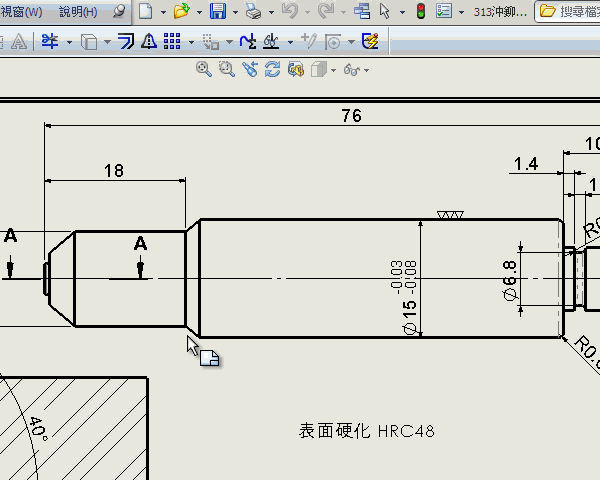
Task: Expand the display style cube dropdown
Action: 334,70
